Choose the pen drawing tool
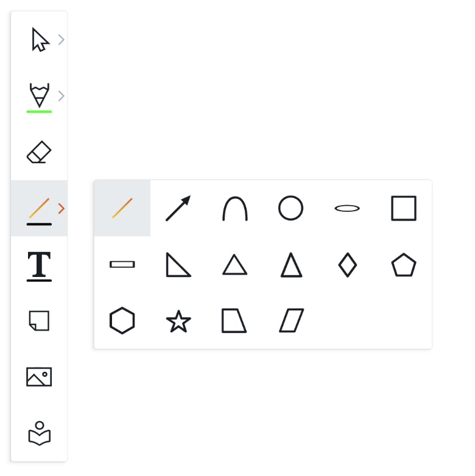The width and height of the screenshot is (475, 476). 39,95
